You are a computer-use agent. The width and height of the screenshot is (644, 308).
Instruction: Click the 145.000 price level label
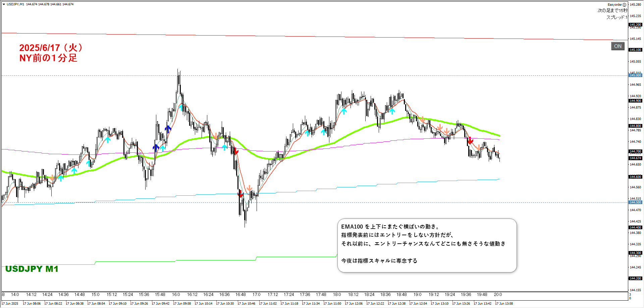pyautogui.click(x=635, y=75)
